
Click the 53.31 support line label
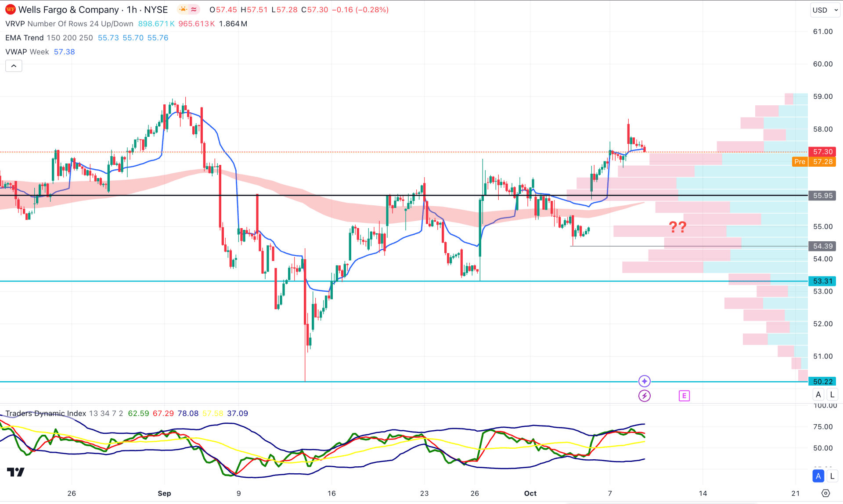coord(823,281)
